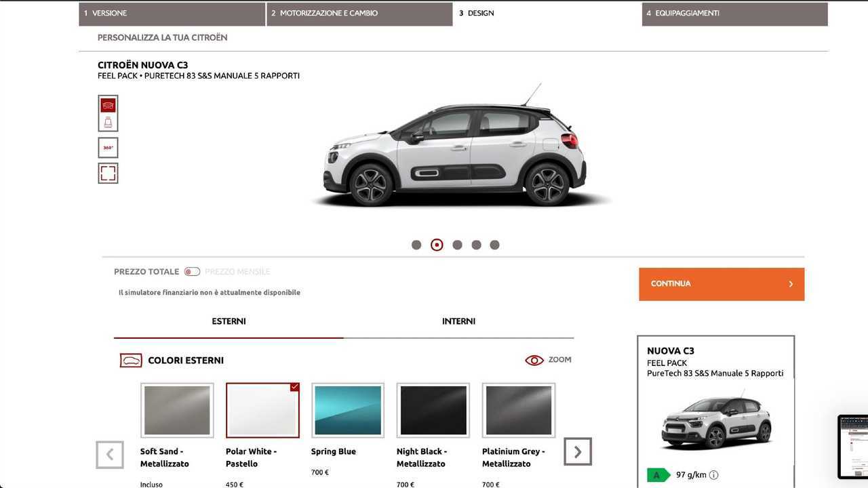Choose Platinium Grey metallic color swatch
This screenshot has height=488, width=868.
pos(519,410)
